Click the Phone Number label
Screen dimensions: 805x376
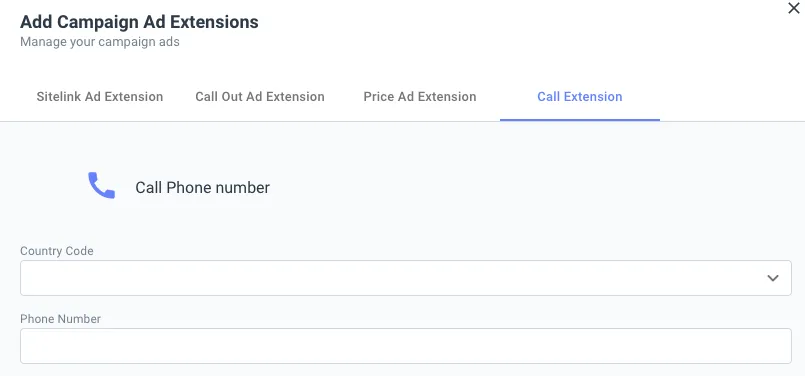pos(60,319)
